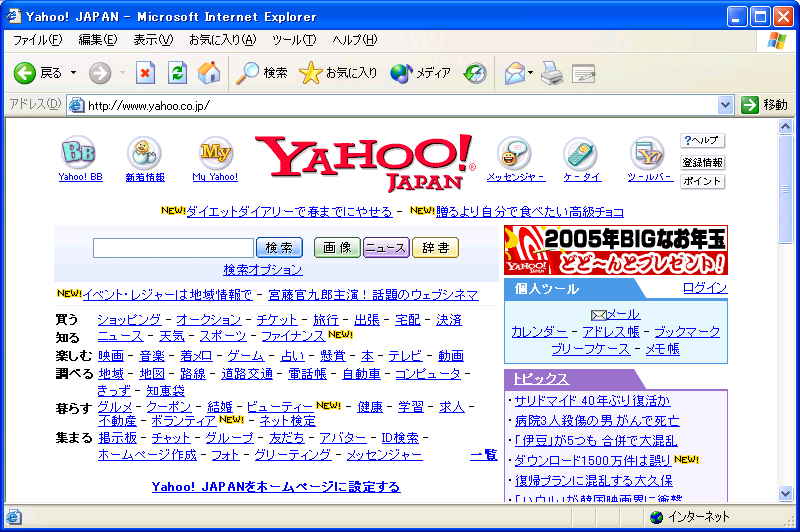This screenshot has height=532, width=800.
Task: Open the 一覧 link
Action: pyautogui.click(x=484, y=455)
